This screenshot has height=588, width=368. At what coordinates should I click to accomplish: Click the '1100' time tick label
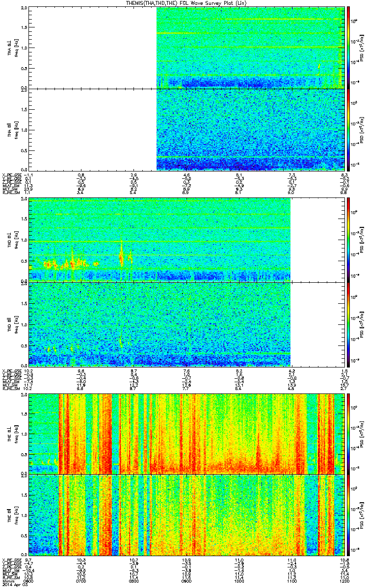point(290,581)
